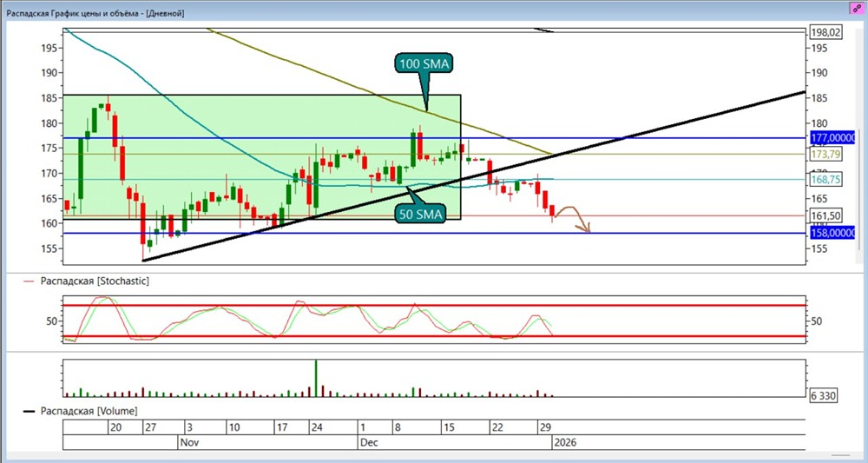This screenshot has width=868, height=463.
Task: Click the pink chain-link icon in title bar
Action: tap(857, 10)
